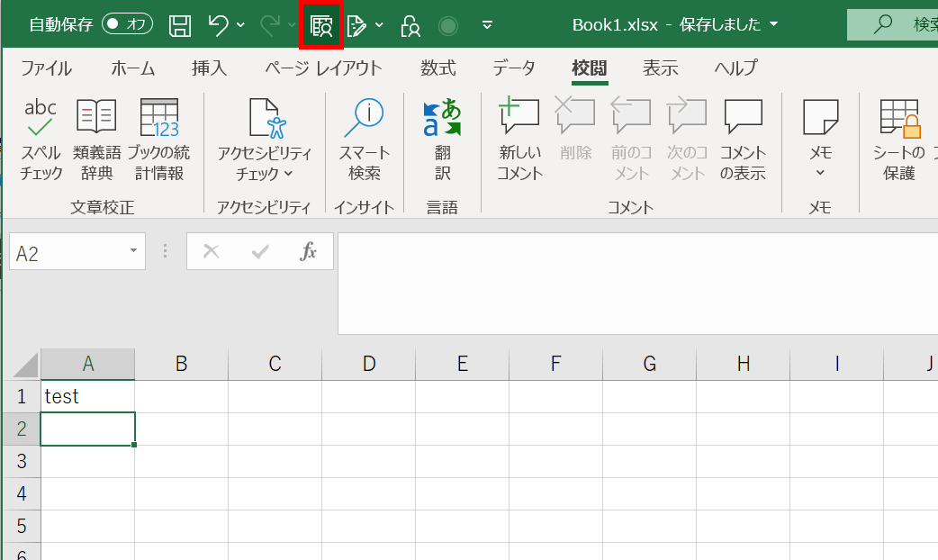The image size is (938, 560).
Task: Click the 翻訳 translate button
Action: (443, 140)
